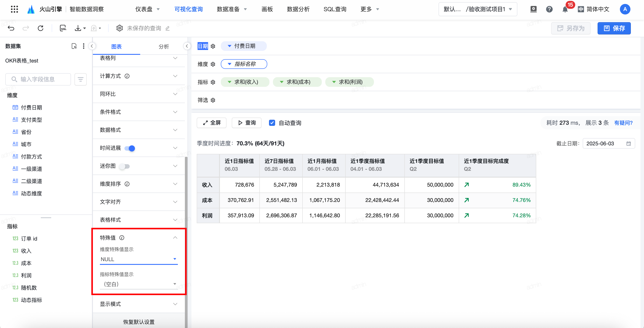Open the 更多 menu
Screen dimensions: 644x328
click(x=370, y=9)
